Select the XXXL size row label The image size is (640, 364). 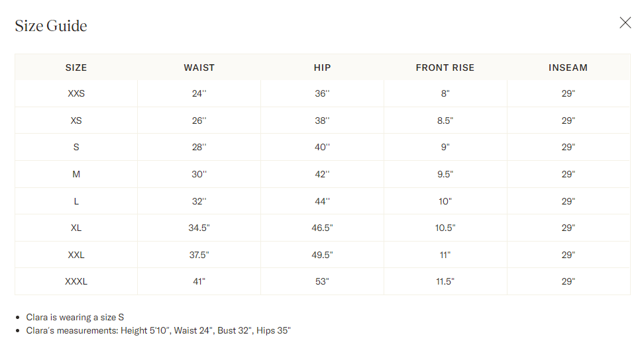point(76,282)
